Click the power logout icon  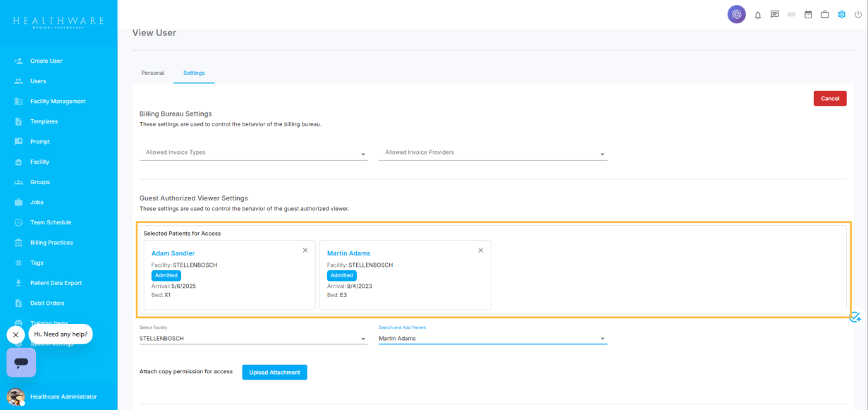coord(858,14)
